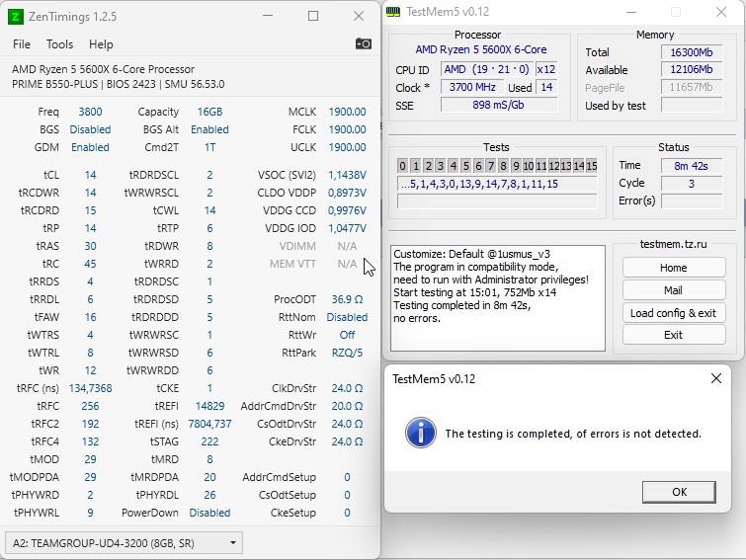The width and height of the screenshot is (746, 560).
Task: Click the Used threads field showing 14
Action: (x=546, y=87)
